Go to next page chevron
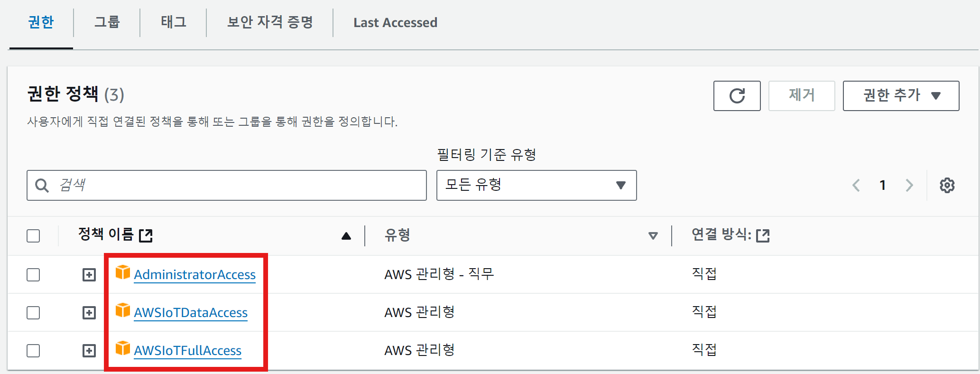 [909, 185]
